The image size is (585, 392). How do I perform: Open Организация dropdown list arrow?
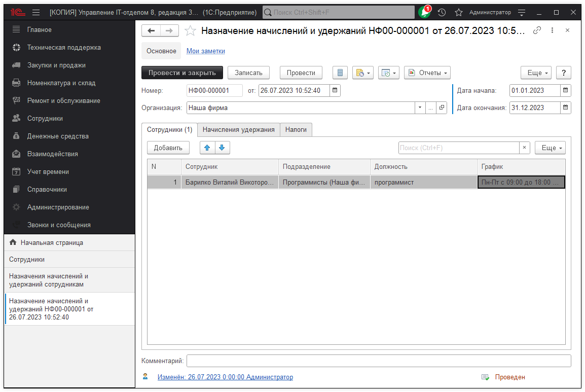420,108
